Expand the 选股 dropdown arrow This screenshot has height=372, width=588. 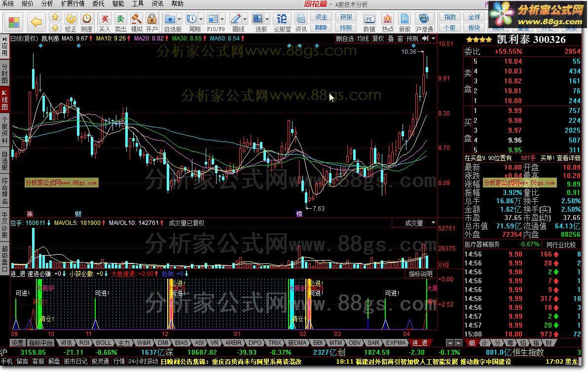(x=267, y=19)
